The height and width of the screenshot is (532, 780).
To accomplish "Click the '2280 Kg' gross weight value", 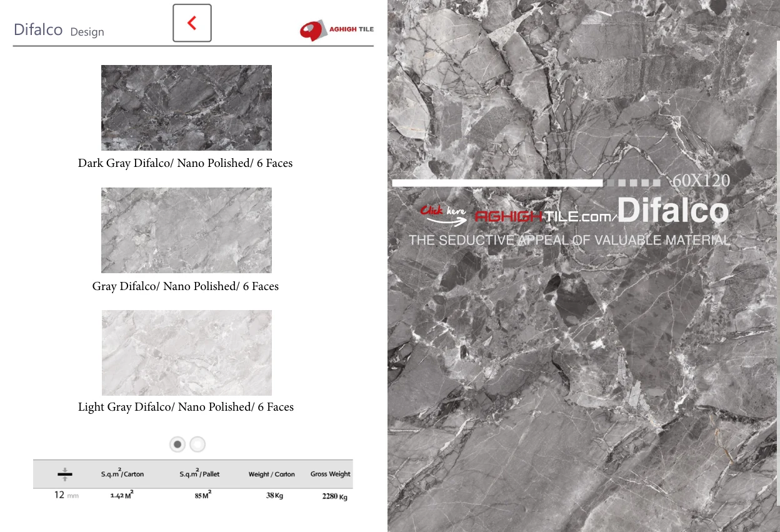I will click(335, 496).
